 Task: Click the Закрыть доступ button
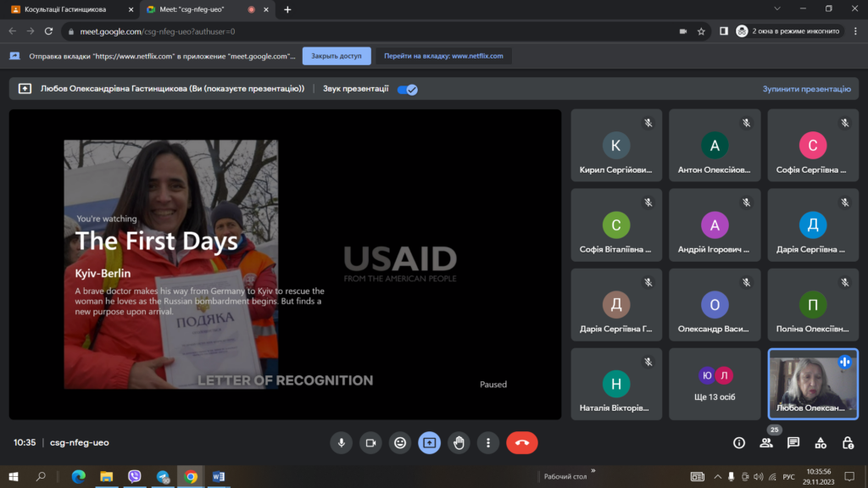click(337, 56)
